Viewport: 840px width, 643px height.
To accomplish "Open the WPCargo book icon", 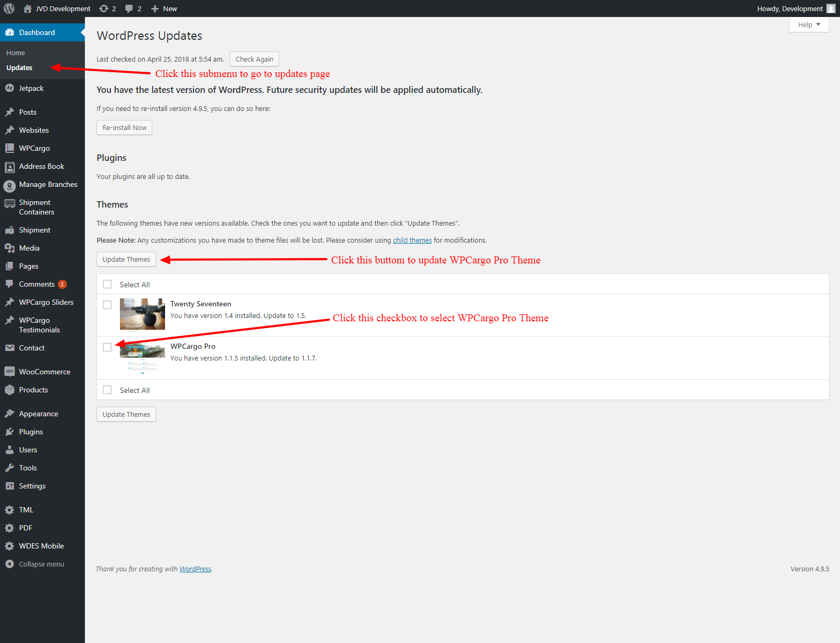I will point(10,148).
